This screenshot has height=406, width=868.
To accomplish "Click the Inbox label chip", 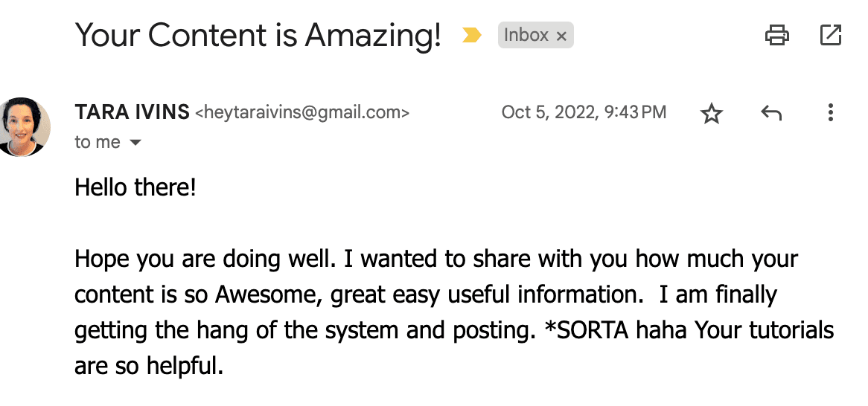I will (526, 35).
